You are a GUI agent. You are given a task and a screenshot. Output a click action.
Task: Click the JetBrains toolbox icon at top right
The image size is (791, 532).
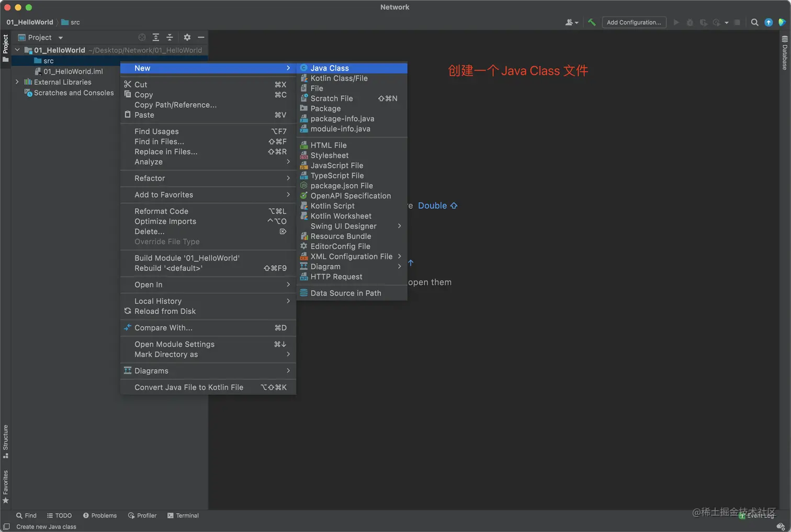pos(782,22)
